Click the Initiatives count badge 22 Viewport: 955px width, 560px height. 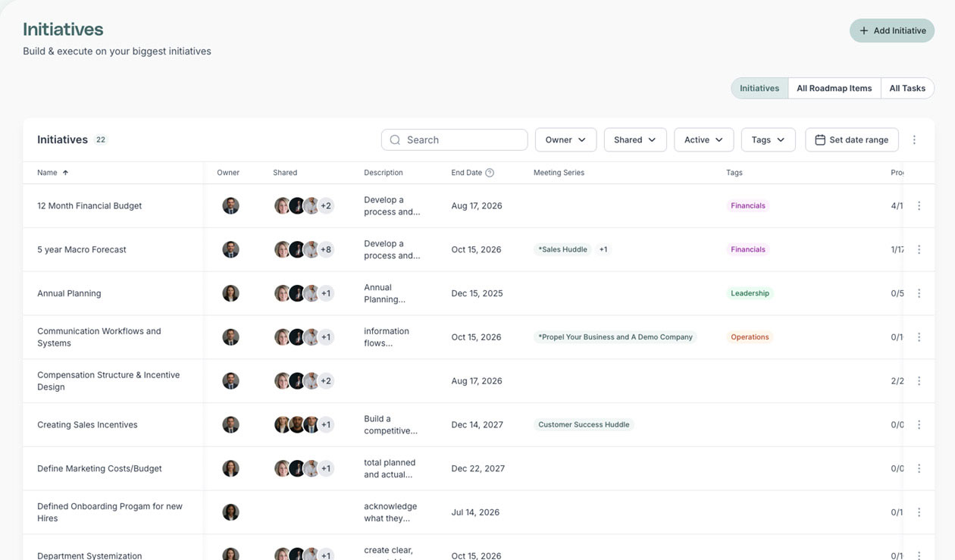(101, 139)
